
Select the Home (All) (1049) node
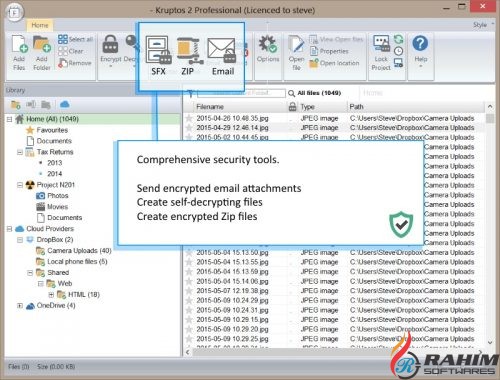point(52,119)
